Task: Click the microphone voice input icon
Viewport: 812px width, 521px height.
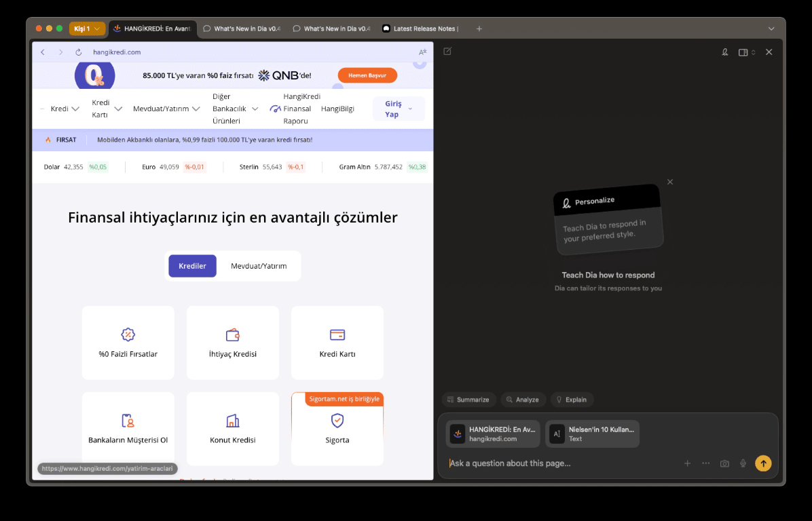Action: point(743,463)
